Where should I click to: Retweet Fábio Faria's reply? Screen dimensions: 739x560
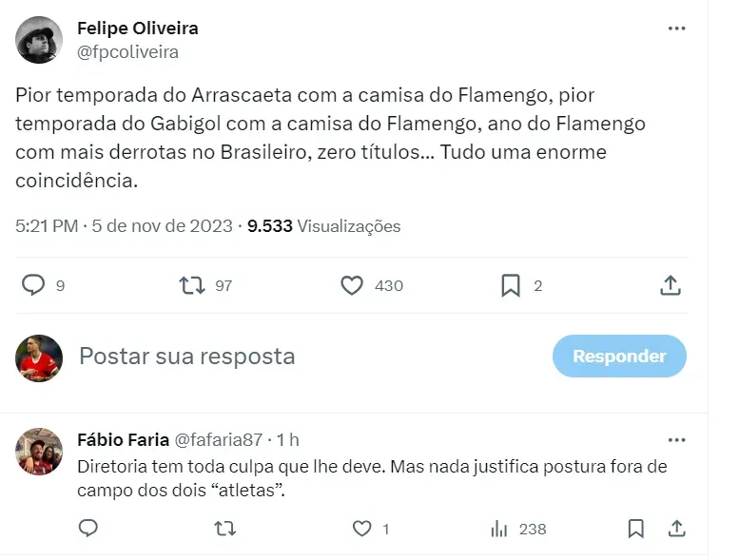225,529
